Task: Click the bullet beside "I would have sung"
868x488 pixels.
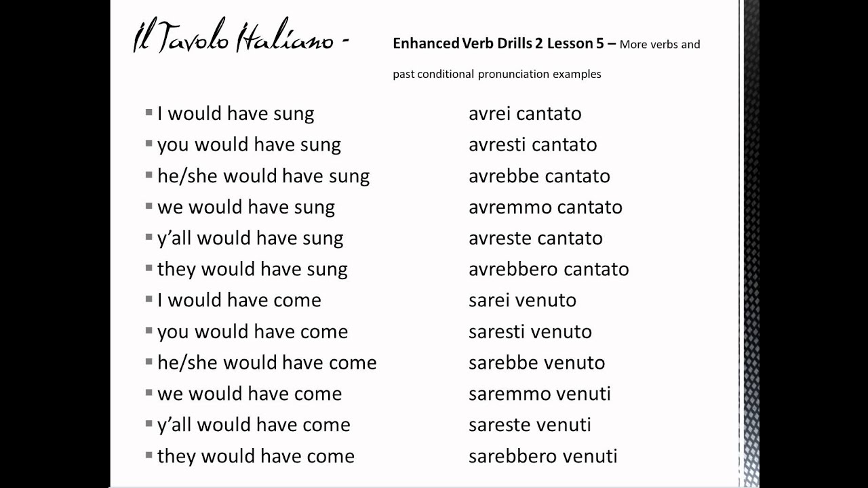Action: (149, 113)
